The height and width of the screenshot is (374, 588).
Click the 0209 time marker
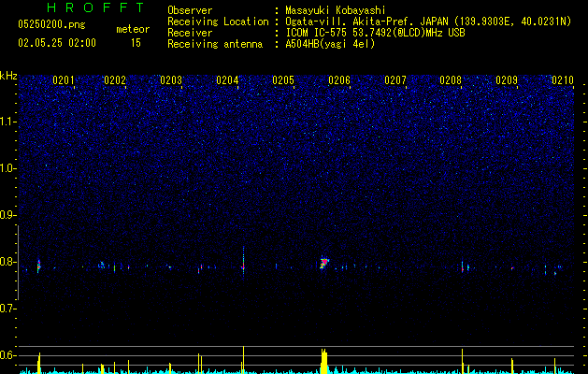tap(507, 80)
